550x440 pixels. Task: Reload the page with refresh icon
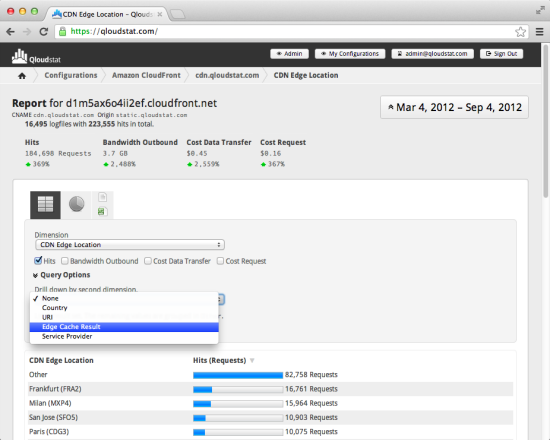point(43,32)
